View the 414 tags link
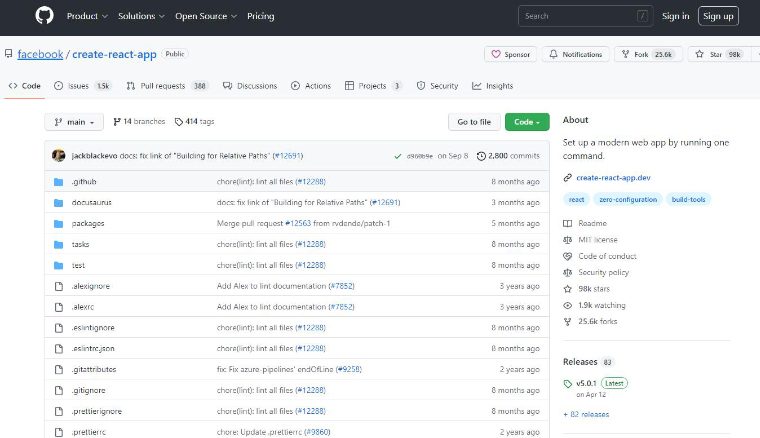Viewport: 760px width, 438px height. tap(194, 122)
